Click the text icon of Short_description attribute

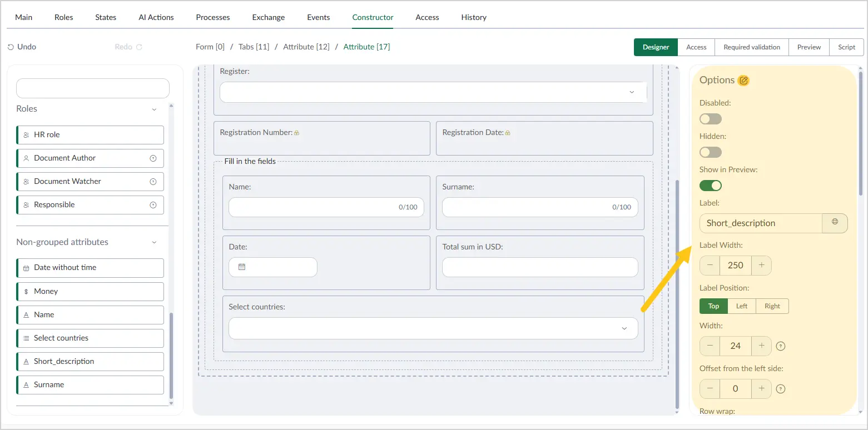[x=26, y=362]
